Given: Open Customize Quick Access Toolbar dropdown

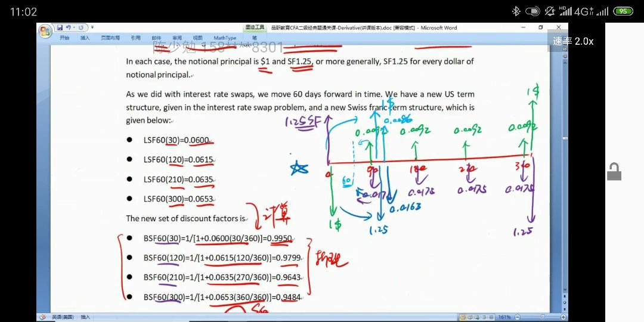Looking at the screenshot, I should click(x=92, y=27).
